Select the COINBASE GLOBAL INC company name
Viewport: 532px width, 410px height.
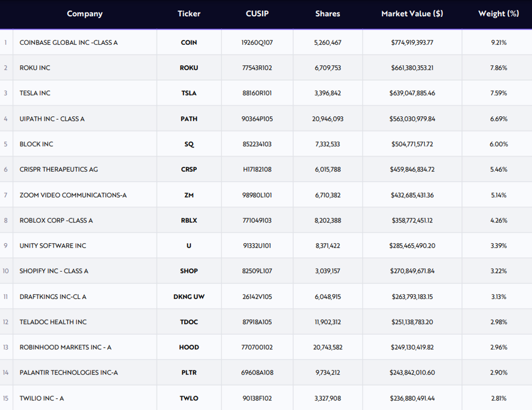pyautogui.click(x=68, y=43)
